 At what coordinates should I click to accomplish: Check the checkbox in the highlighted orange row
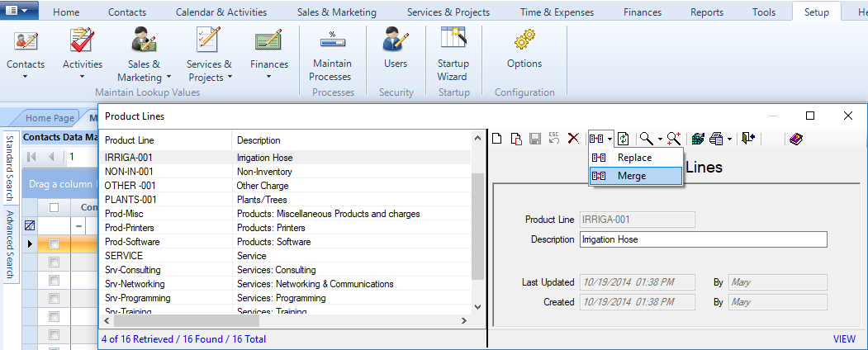click(x=55, y=244)
